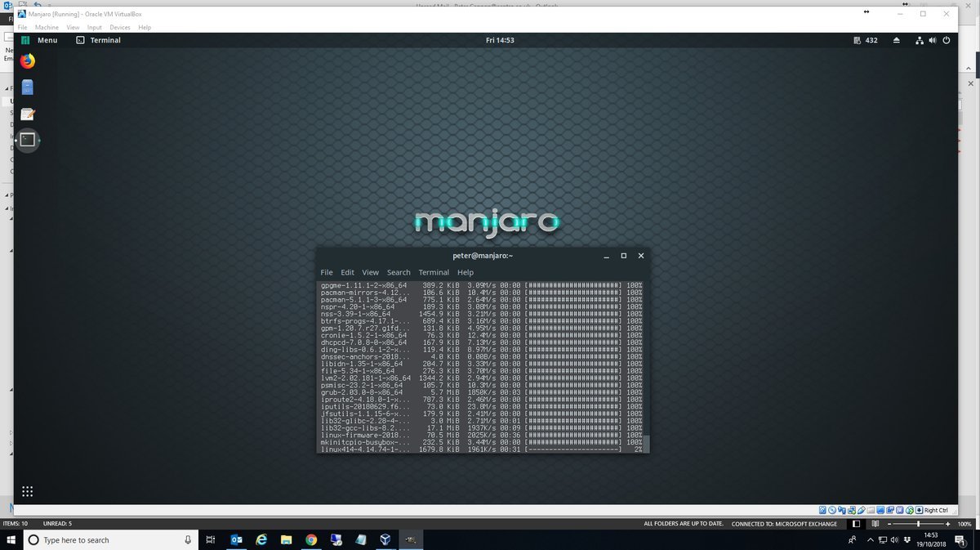980x550 pixels.
Task: Open the Windows tray speaker icon
Action: point(894,539)
